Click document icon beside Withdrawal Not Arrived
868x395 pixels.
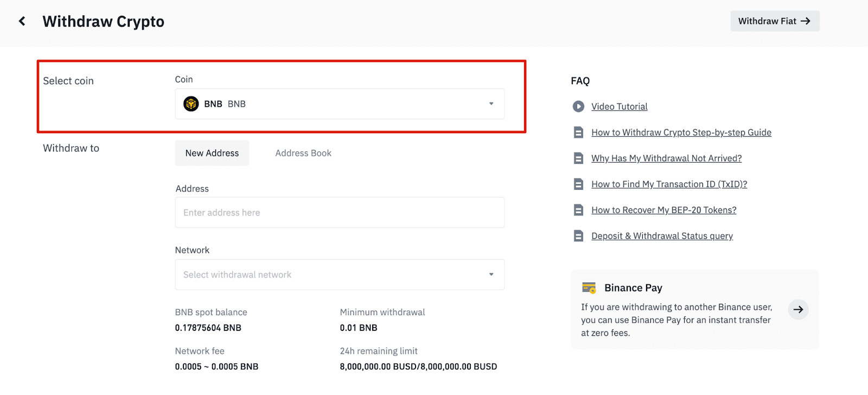tap(578, 158)
